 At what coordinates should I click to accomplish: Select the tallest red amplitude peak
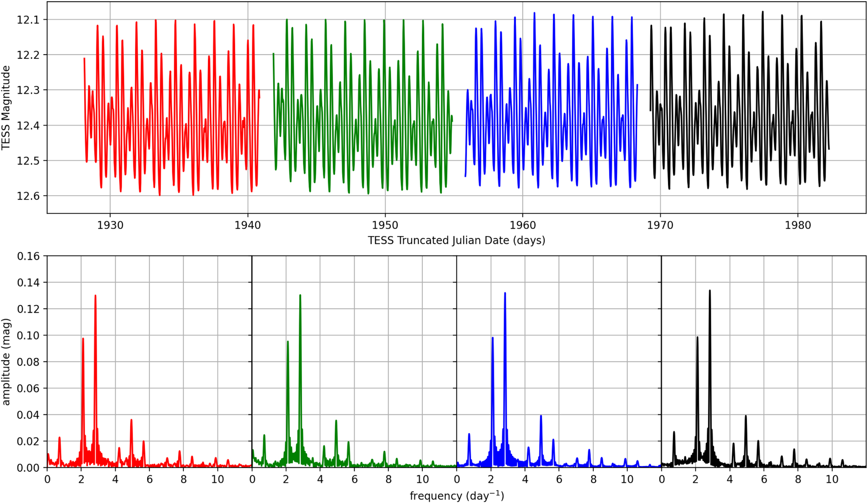coord(96,298)
